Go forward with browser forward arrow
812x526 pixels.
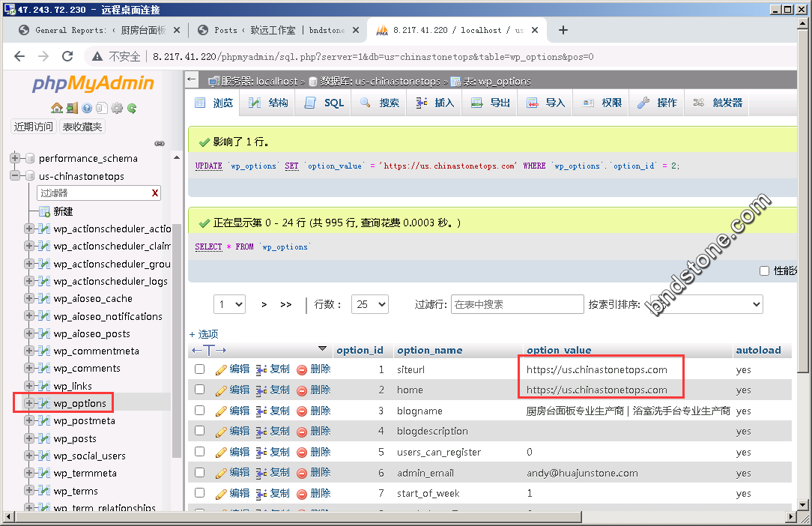coord(43,56)
